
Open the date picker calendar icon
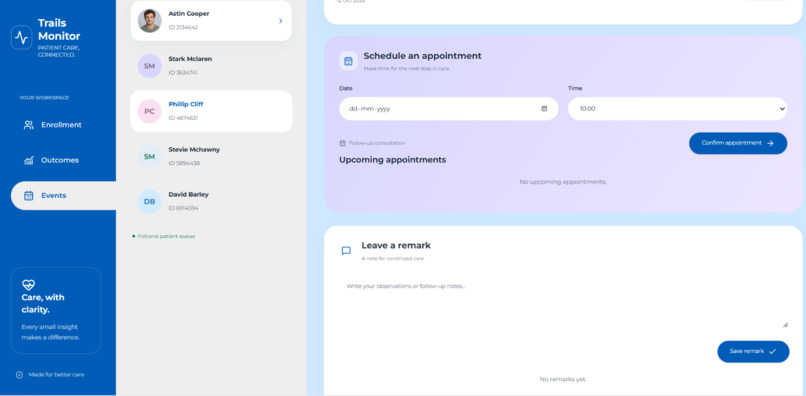(544, 109)
